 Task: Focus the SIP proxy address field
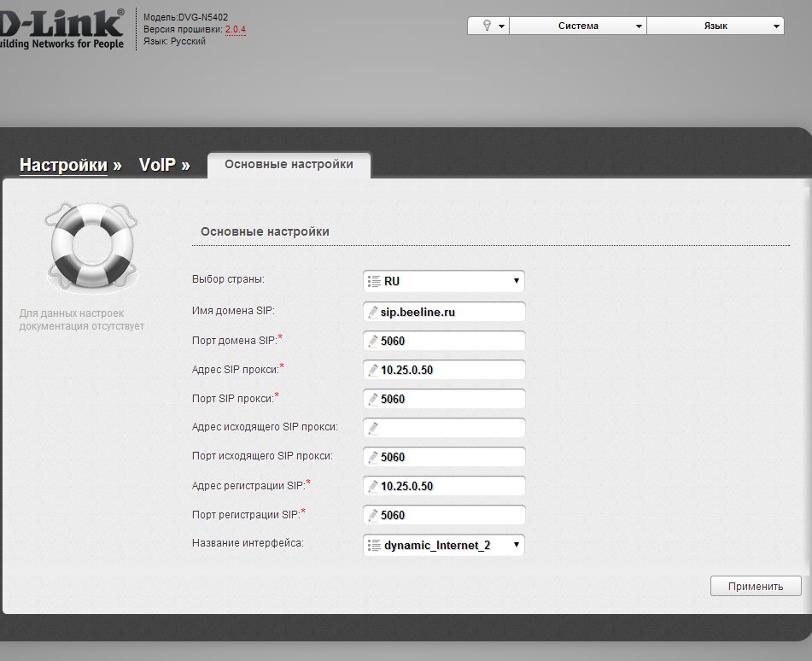coord(448,371)
